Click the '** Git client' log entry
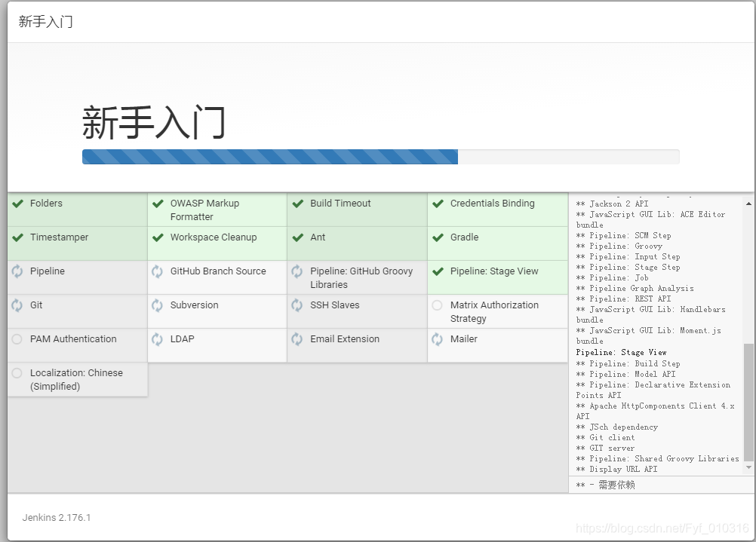 click(x=605, y=437)
